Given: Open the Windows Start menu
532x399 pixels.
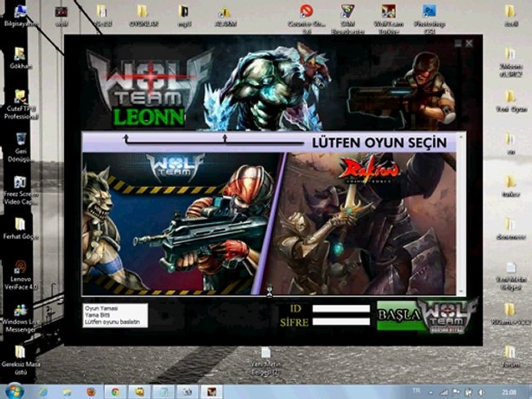Looking at the screenshot, I should click(x=14, y=391).
